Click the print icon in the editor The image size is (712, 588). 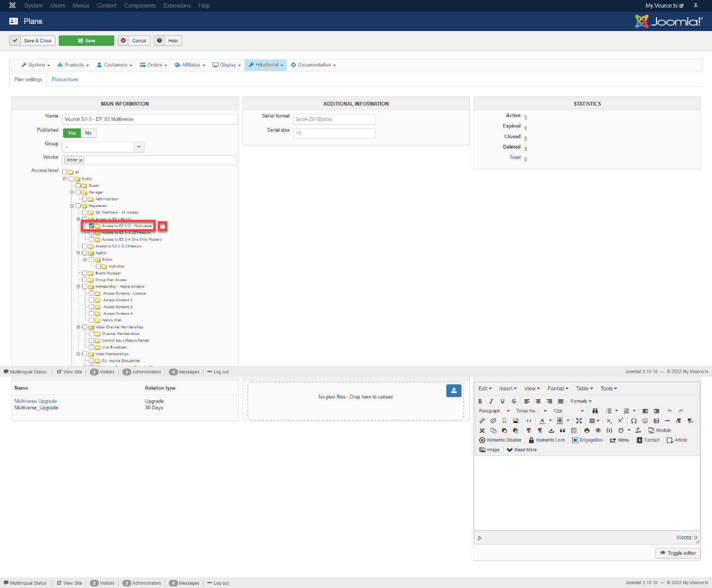587,431
